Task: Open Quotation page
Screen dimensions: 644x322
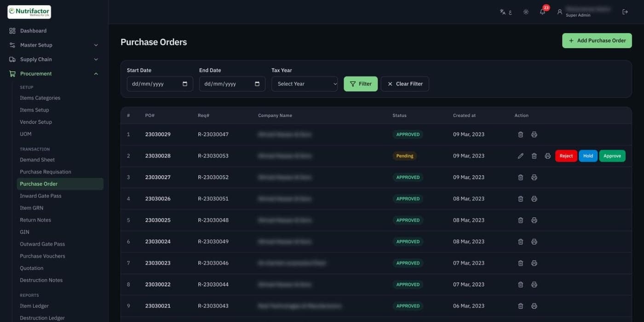Action: pyautogui.click(x=32, y=268)
